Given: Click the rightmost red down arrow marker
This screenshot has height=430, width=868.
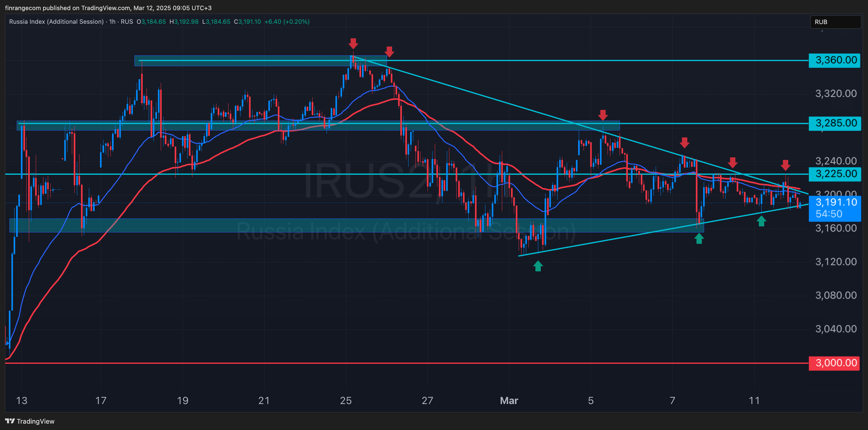Looking at the screenshot, I should pos(785,165).
